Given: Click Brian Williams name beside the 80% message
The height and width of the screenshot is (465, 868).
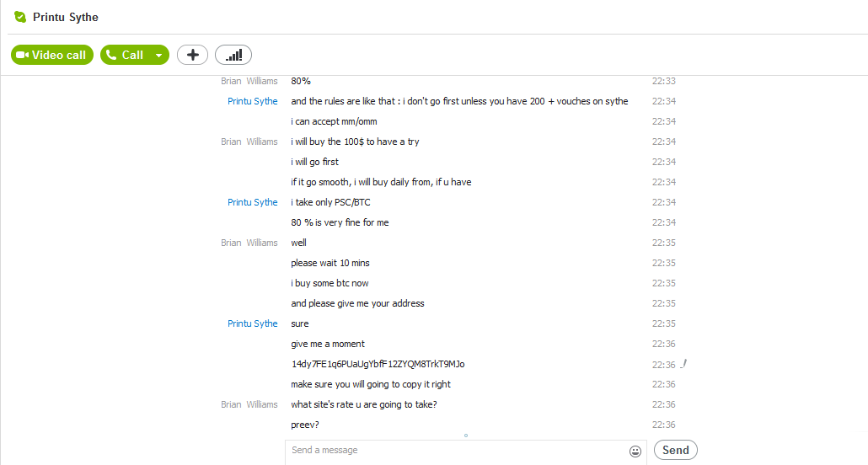Looking at the screenshot, I should coord(249,81).
